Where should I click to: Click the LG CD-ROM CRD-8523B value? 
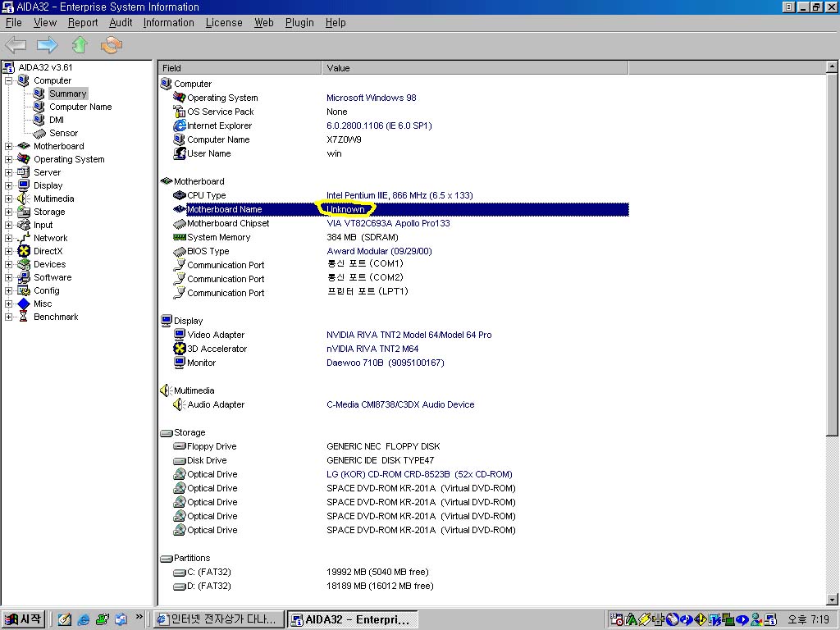pyautogui.click(x=419, y=474)
